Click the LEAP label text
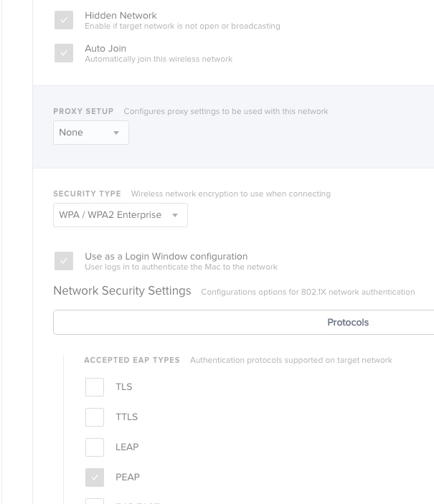The height and width of the screenshot is (504, 434). 127,447
